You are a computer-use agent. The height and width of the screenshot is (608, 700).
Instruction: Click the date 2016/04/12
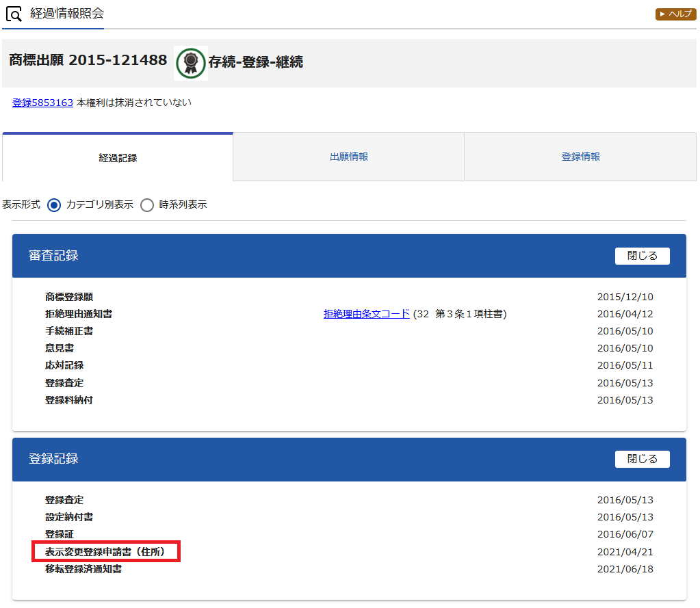pos(625,314)
